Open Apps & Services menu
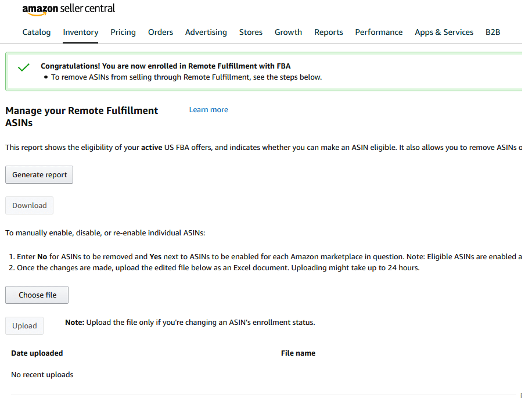 click(444, 33)
